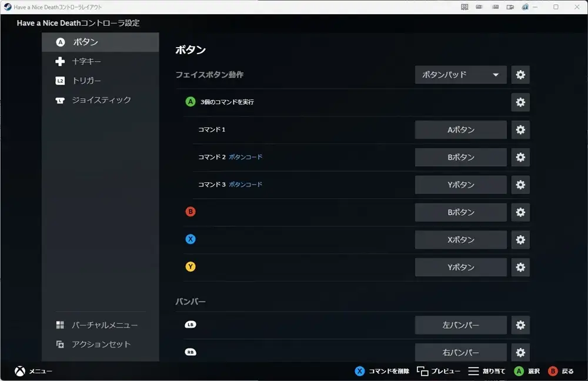The image size is (588, 381).
Task: Click the fifth icon in the title bar cluster
Action: tap(525, 6)
